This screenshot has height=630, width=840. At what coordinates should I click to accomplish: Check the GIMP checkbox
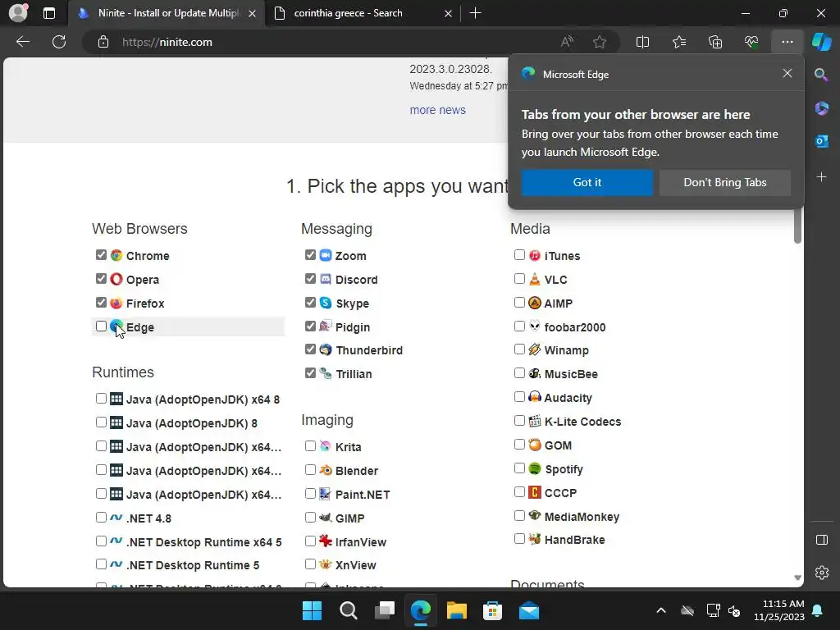pos(310,517)
